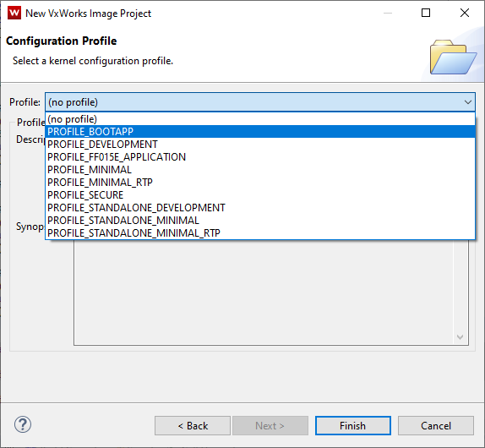Image resolution: width=485 pixels, height=448 pixels.
Task: Choose PROFILE_DEVELOPMENT from the list
Action: pyautogui.click(x=260, y=145)
